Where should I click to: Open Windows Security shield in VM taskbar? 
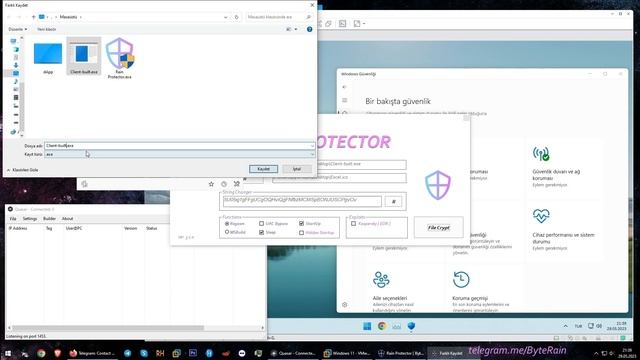(411, 326)
